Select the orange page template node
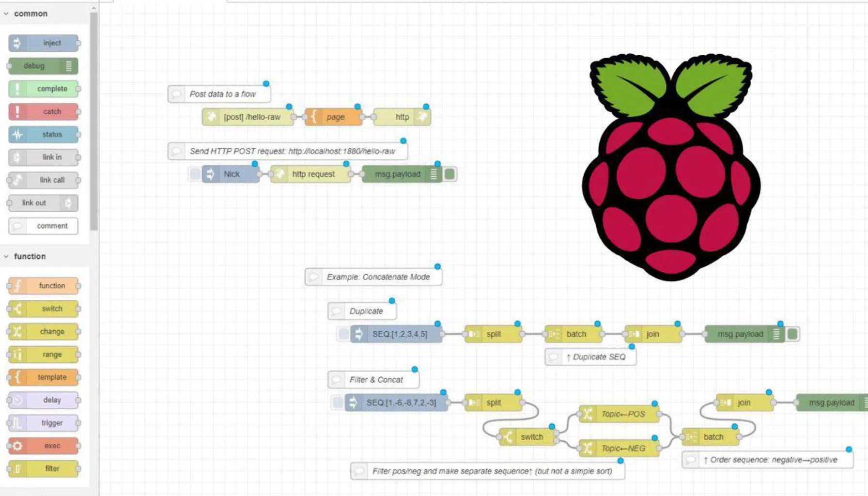 click(333, 117)
